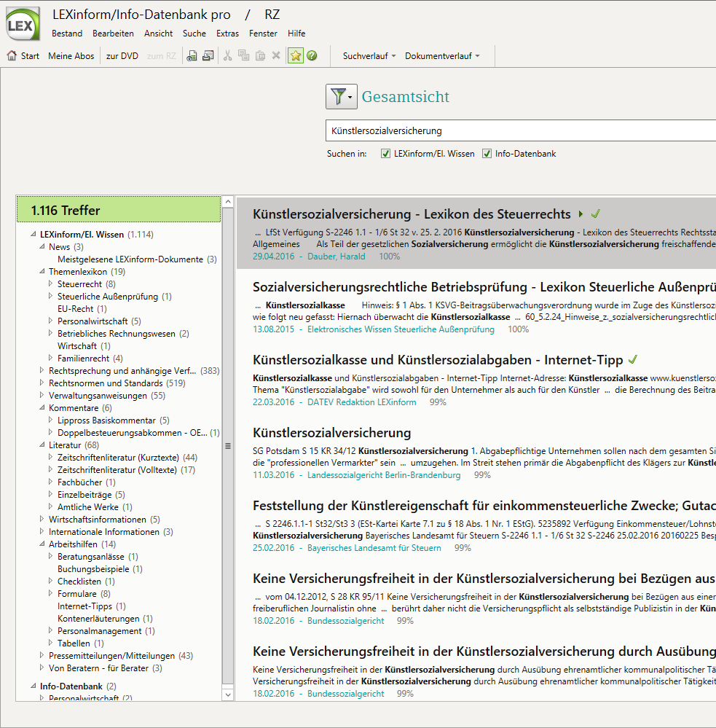The height and width of the screenshot is (728, 716).
Task: Click the window view toolbar icon
Action: pos(208,56)
